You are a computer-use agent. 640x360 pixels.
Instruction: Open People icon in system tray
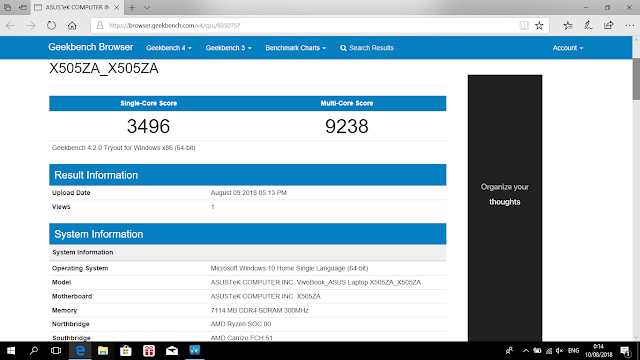[509, 351]
